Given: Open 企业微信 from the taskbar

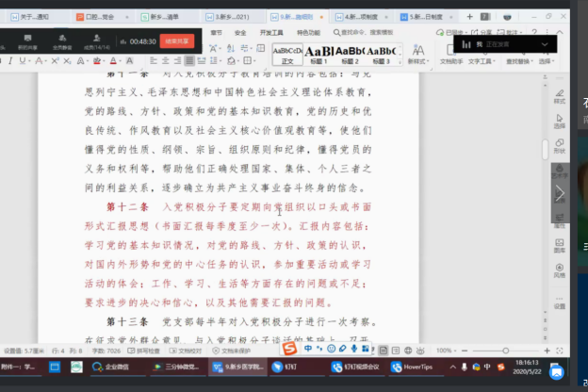Looking at the screenshot, I should (x=112, y=367).
